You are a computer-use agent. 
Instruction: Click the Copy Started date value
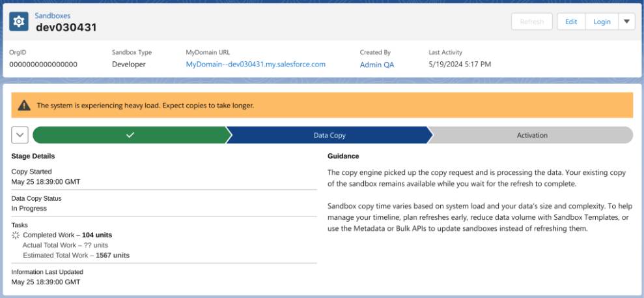point(46,182)
